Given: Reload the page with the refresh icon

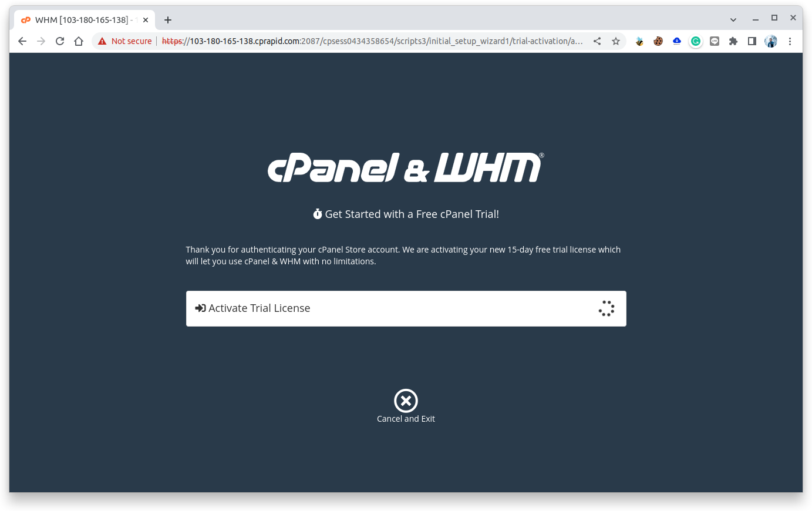Looking at the screenshot, I should coord(60,41).
